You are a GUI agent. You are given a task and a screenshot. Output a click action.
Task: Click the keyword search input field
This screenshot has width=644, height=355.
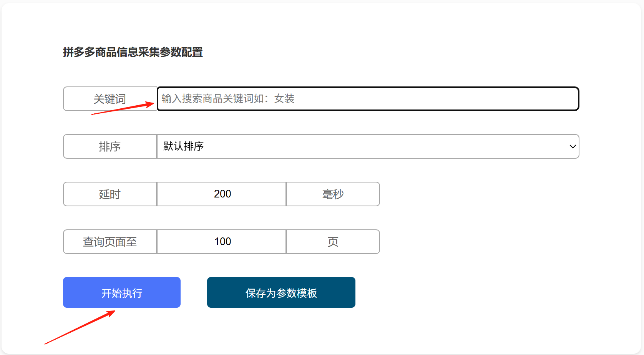click(x=368, y=99)
